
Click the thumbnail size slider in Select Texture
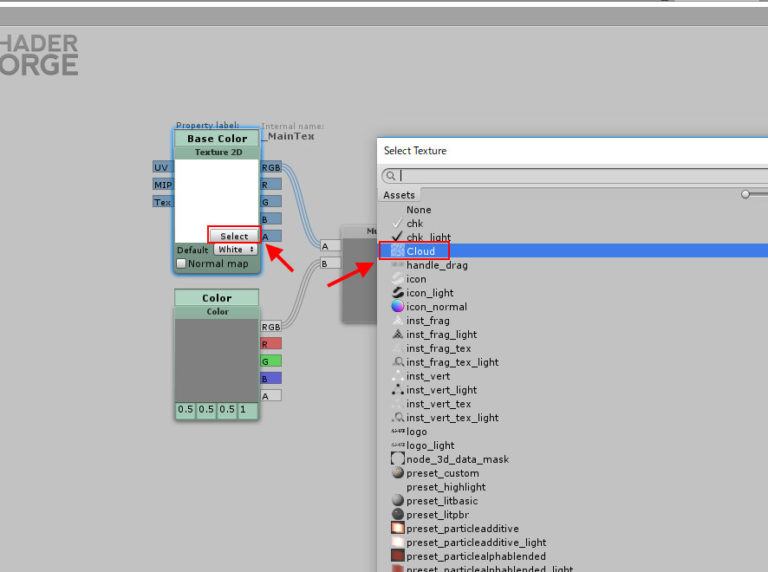[x=747, y=194]
